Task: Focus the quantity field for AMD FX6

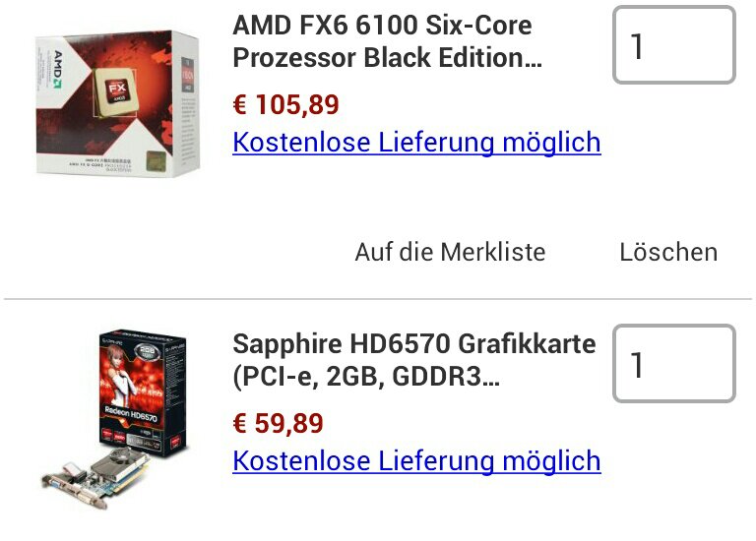Action: coord(673,45)
